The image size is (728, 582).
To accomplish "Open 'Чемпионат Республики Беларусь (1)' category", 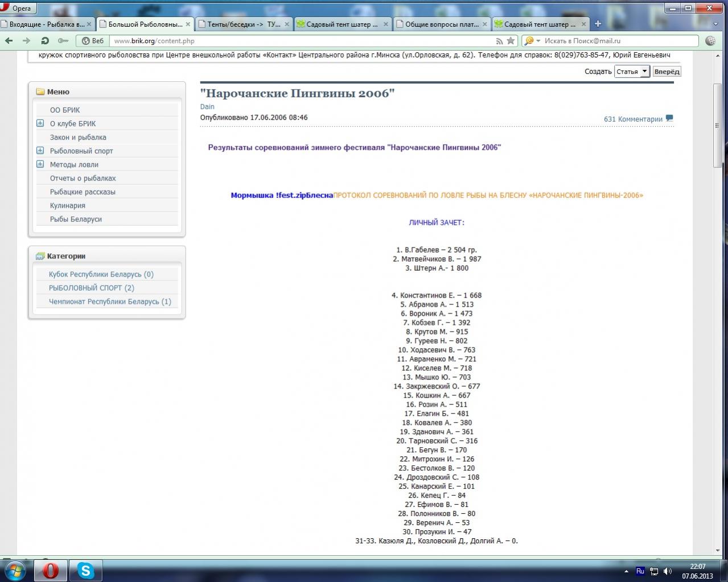I will pyautogui.click(x=110, y=302).
